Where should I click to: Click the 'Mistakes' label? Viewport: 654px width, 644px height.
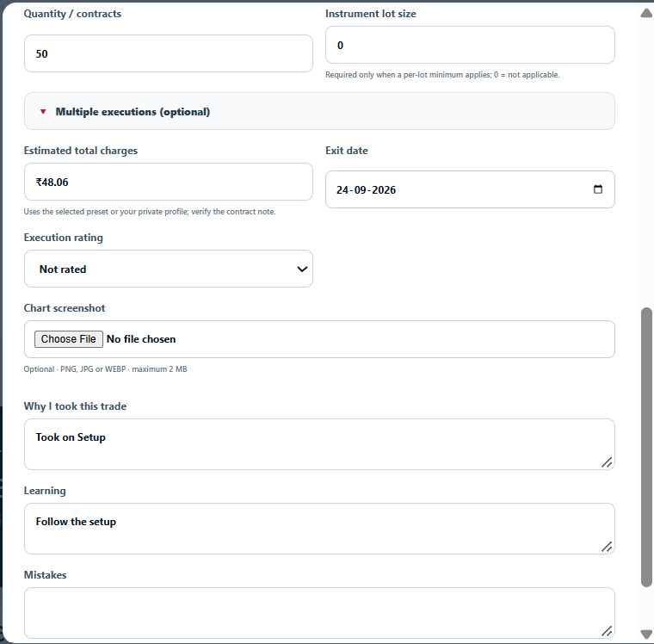point(45,575)
